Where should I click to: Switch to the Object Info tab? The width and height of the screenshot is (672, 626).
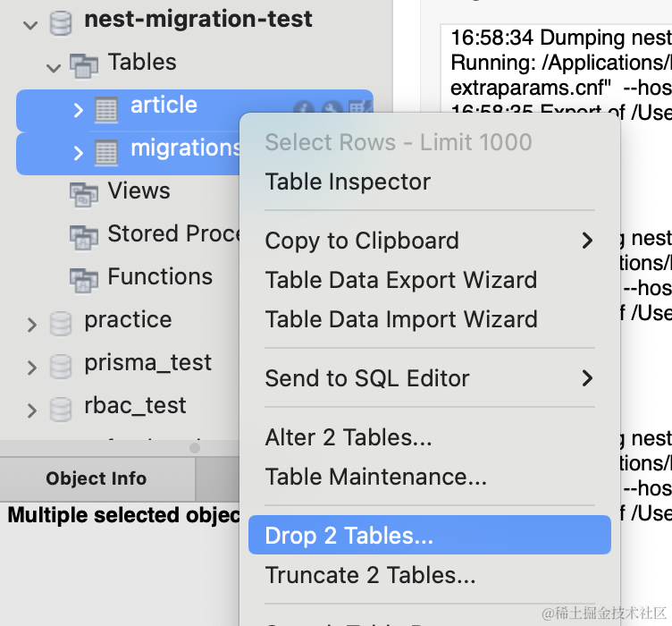(x=97, y=478)
